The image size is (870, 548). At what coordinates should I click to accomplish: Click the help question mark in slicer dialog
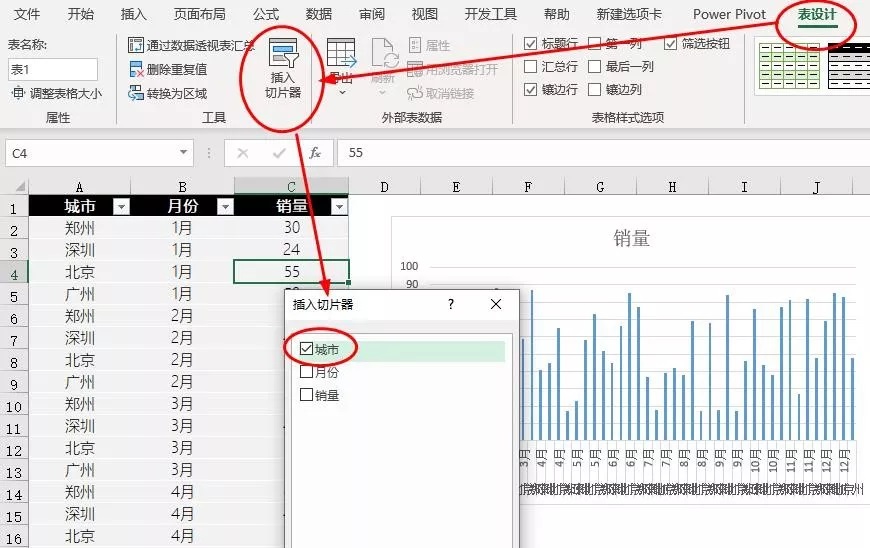(x=451, y=304)
